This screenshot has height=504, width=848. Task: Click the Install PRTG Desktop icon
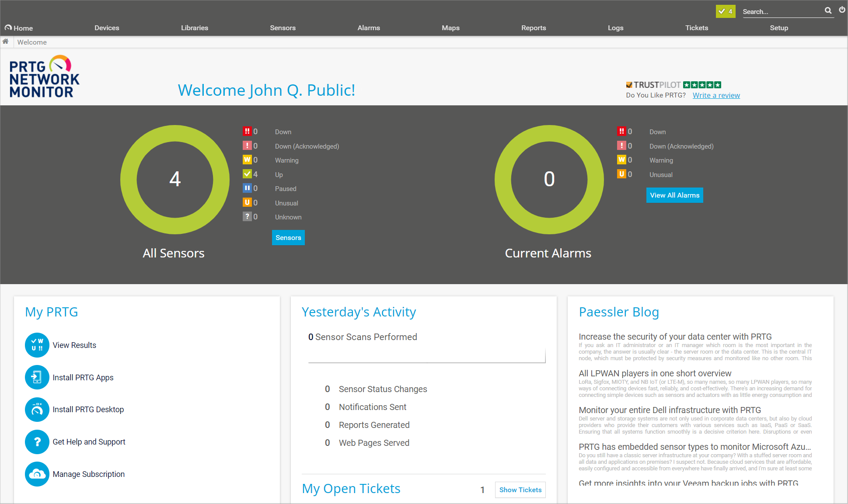pyautogui.click(x=37, y=410)
